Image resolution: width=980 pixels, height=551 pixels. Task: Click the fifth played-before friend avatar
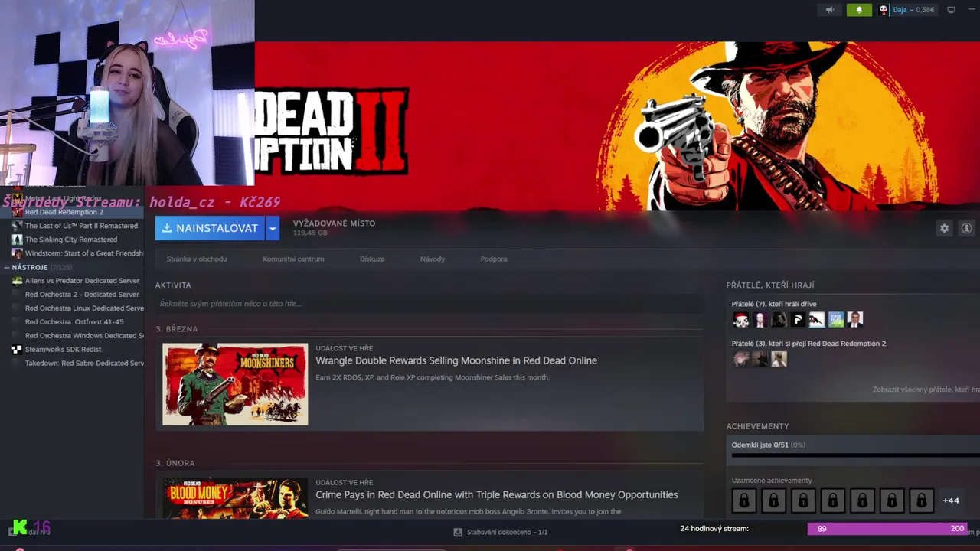(817, 320)
